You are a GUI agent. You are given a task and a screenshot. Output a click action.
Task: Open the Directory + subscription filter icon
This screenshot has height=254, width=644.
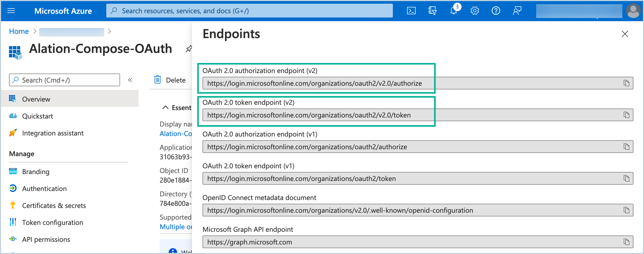click(432, 11)
